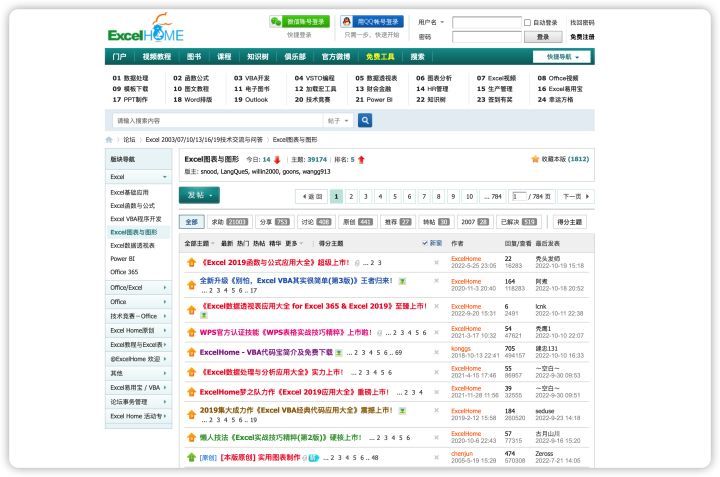Click the 登录 button
Image resolution: width=720 pixels, height=477 pixels.
543,37
